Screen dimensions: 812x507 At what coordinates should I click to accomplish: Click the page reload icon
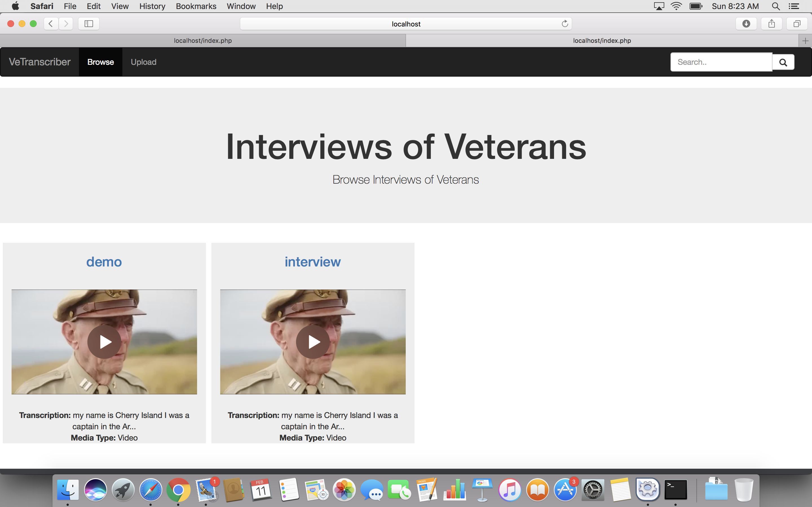coord(565,24)
